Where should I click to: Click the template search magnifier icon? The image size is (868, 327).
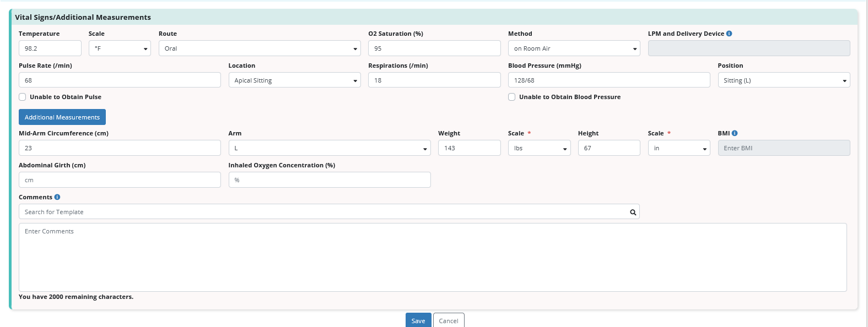pyautogui.click(x=633, y=212)
